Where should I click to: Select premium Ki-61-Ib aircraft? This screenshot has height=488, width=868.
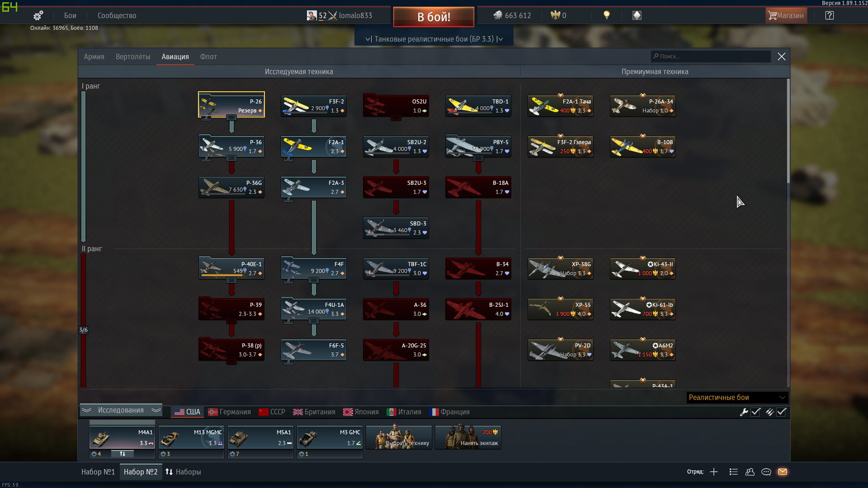tap(643, 309)
